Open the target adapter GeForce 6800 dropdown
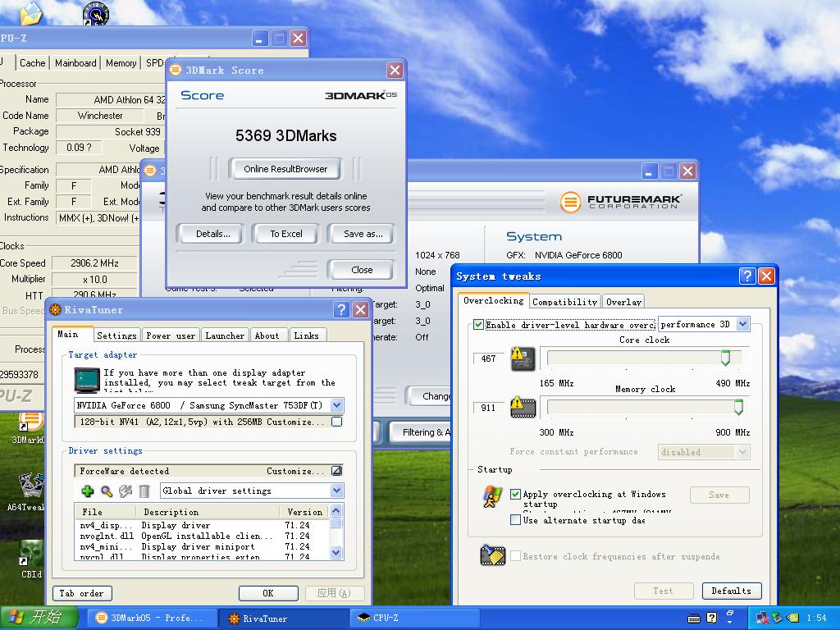The image size is (840, 630). (336, 405)
